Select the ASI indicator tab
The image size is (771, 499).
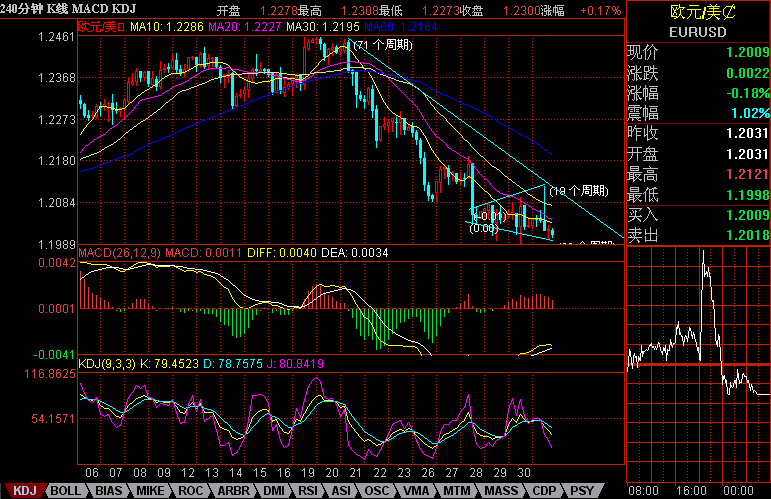coord(341,491)
